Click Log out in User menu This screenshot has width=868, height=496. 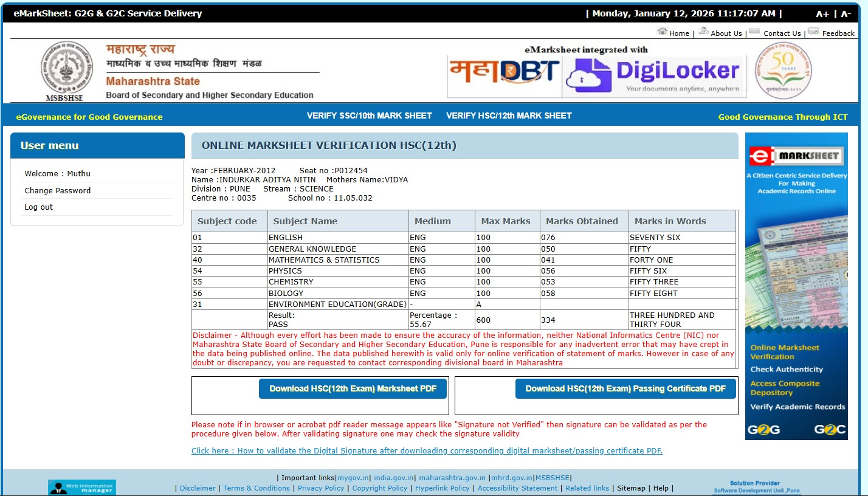[x=39, y=207]
